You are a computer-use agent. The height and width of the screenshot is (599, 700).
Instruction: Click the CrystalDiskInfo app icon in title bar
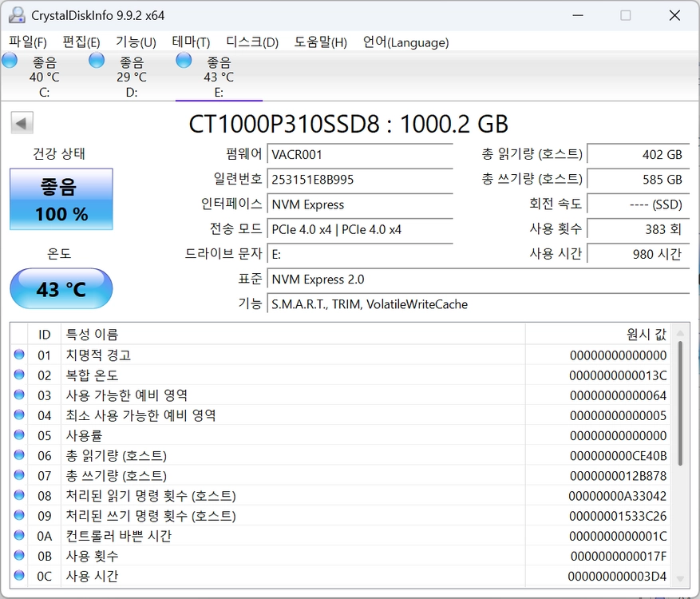click(x=17, y=15)
